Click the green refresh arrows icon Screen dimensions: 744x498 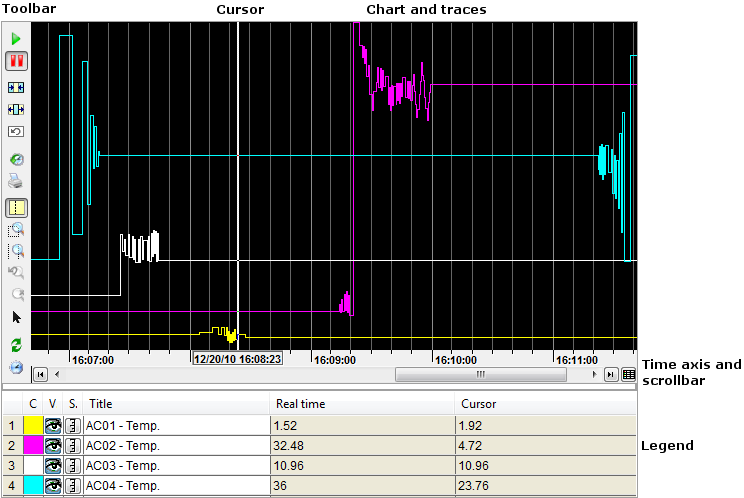16,344
